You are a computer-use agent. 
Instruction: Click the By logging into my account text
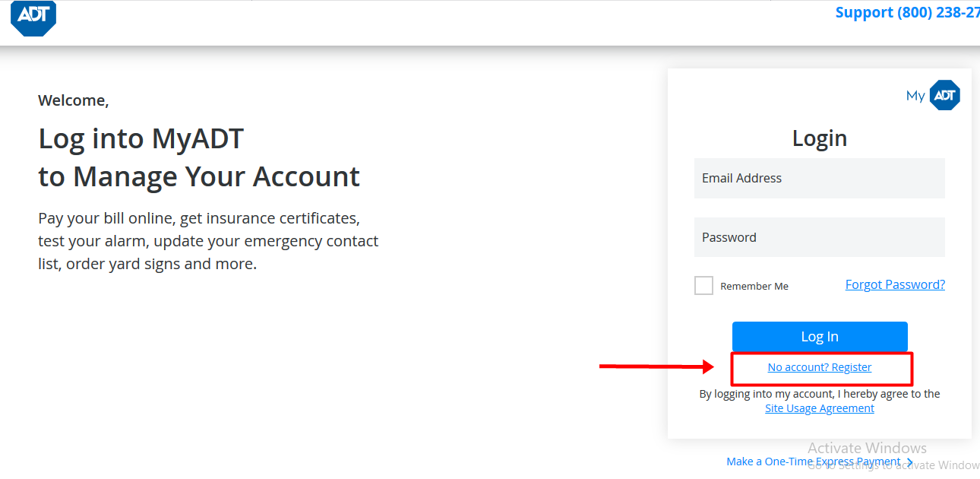(x=820, y=394)
